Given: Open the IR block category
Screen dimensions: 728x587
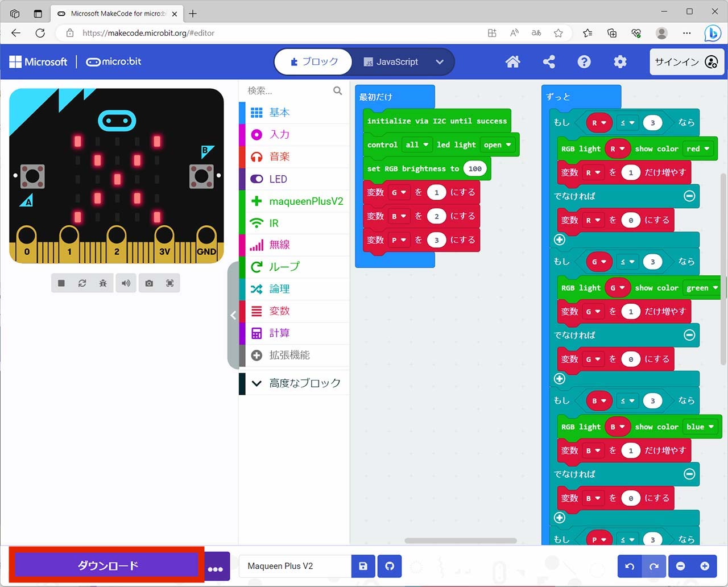Looking at the screenshot, I should click(294, 223).
